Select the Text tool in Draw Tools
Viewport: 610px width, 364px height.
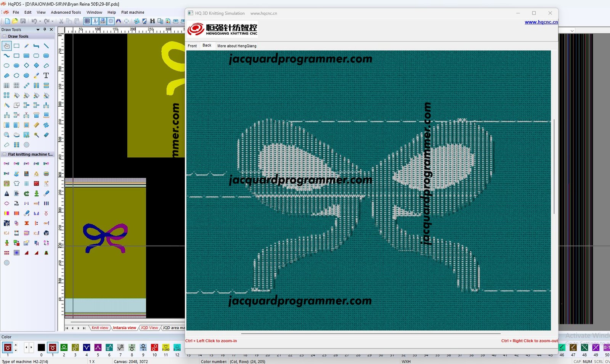point(46,75)
